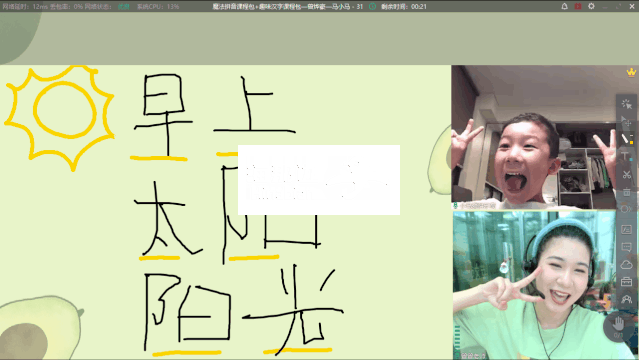This screenshot has height=360, width=639.
Task: Open the notification bell
Action: [564, 6]
